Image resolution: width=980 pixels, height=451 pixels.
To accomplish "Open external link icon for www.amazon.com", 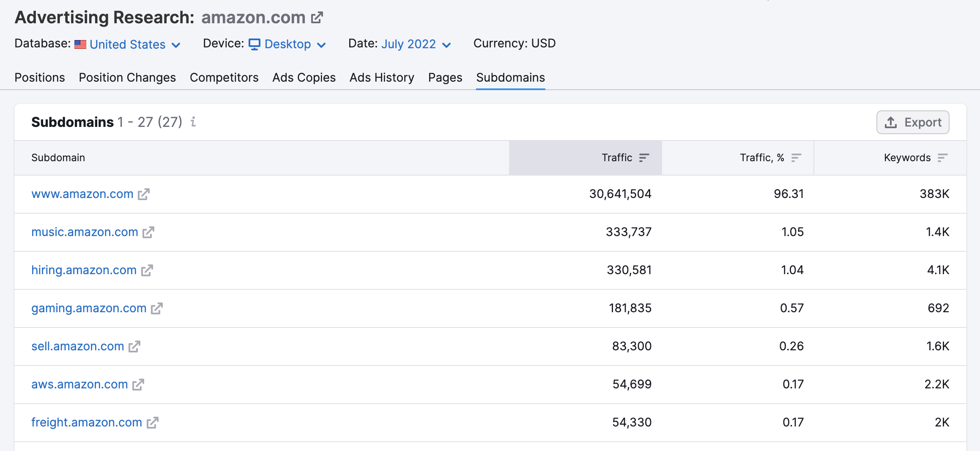I will tap(144, 194).
